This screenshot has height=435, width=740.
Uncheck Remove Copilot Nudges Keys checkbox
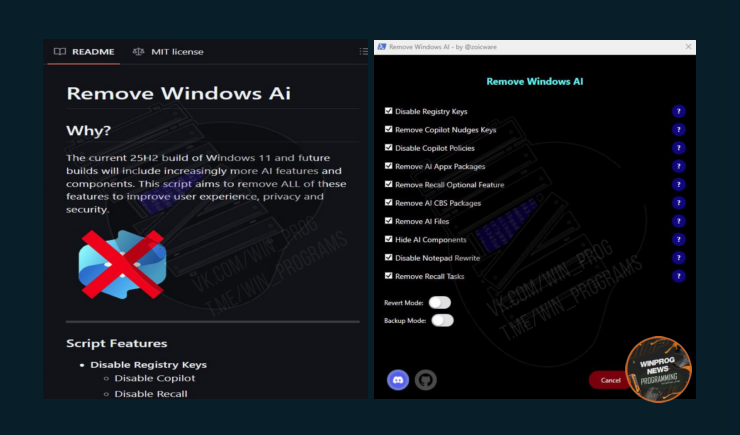pos(388,129)
